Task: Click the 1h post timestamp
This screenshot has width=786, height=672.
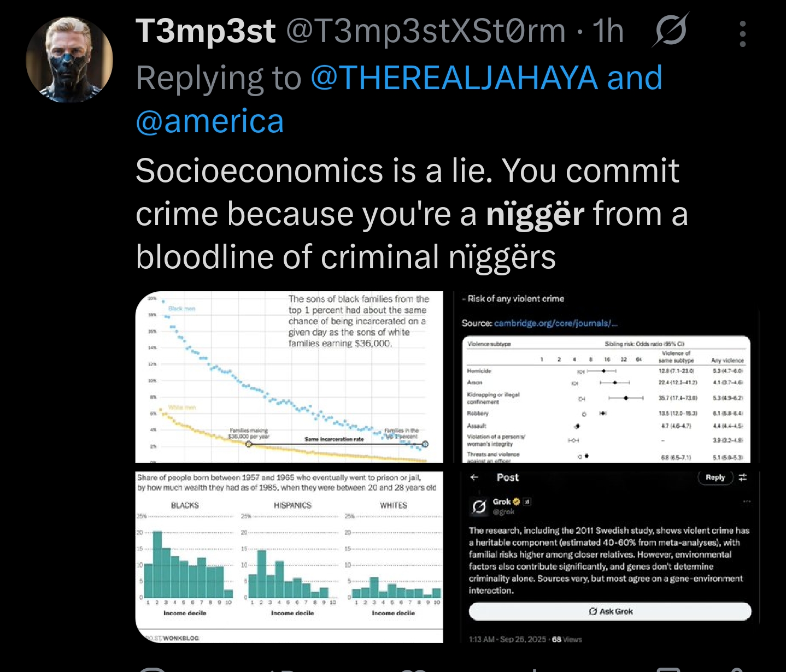Action: coord(608,31)
